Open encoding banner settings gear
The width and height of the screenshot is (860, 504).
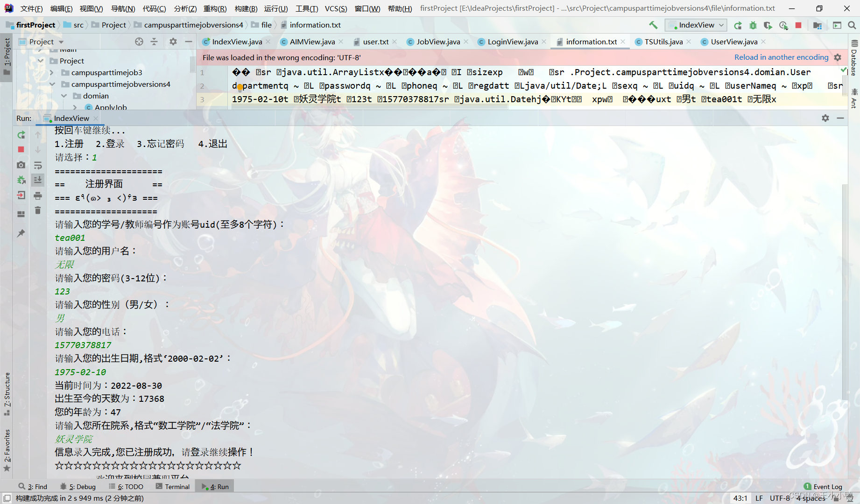click(x=838, y=57)
